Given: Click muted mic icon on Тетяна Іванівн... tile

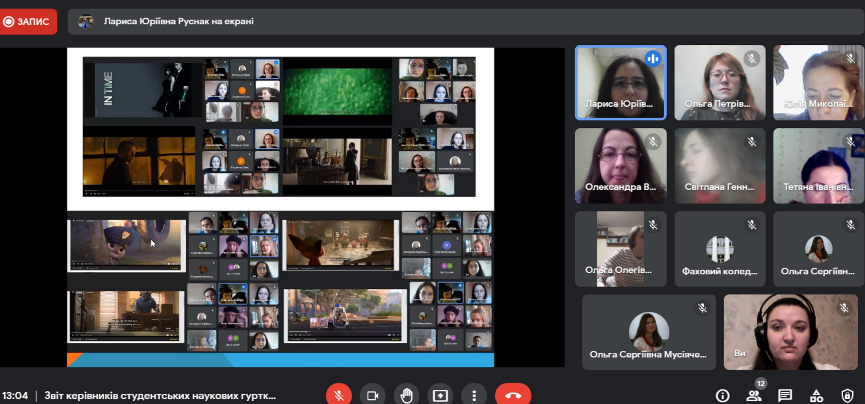Looking at the screenshot, I should (850, 142).
